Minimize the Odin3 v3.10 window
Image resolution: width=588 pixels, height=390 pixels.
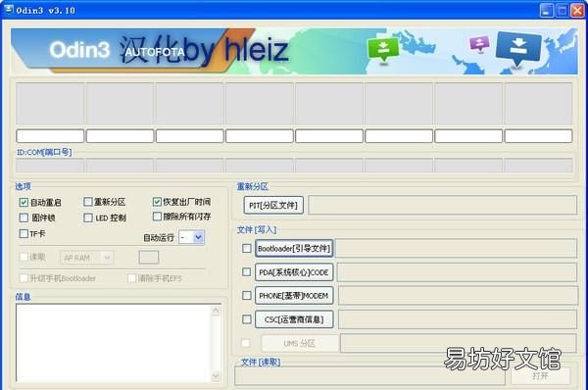[547, 11]
